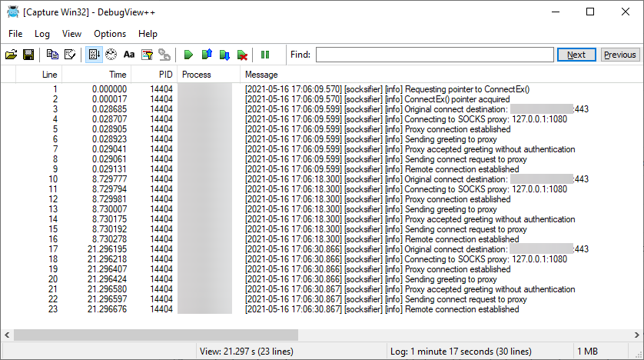Click the Time column header
The width and height of the screenshot is (644, 360).
(x=97, y=75)
